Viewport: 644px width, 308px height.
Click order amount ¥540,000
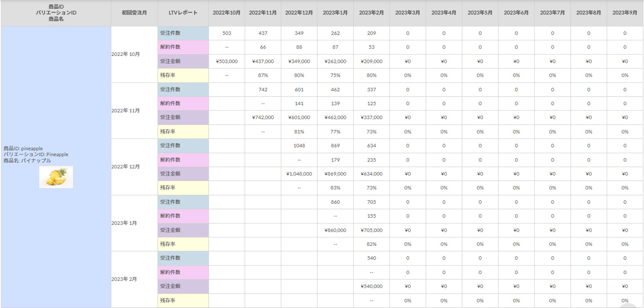coord(371,286)
